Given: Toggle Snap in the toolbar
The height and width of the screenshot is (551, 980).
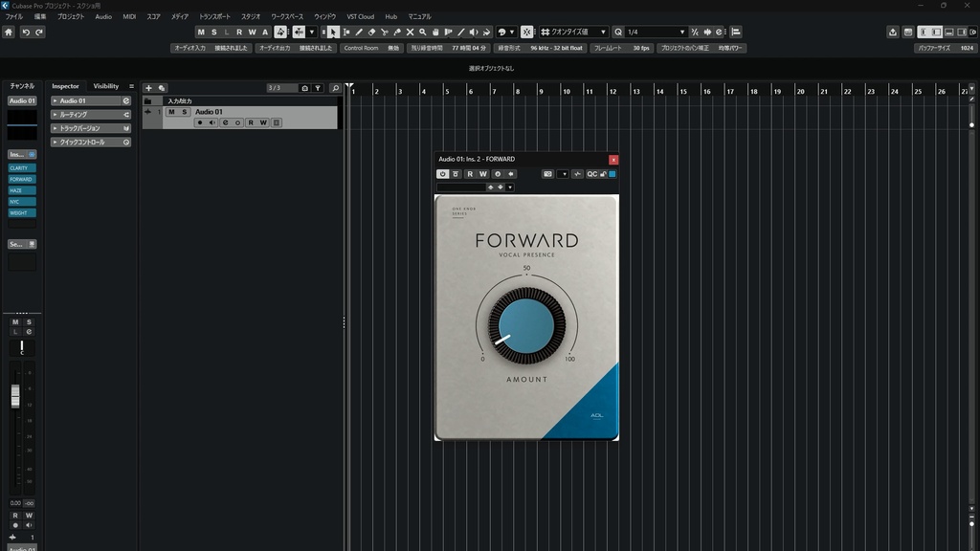Looking at the screenshot, I should (527, 32).
